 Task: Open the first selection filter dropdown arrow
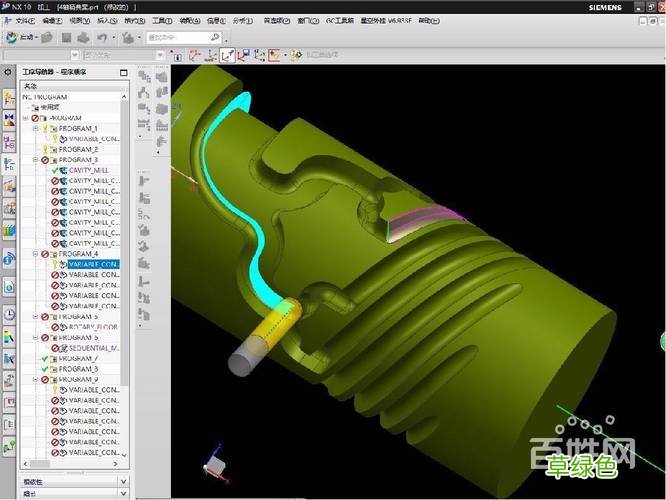click(75, 55)
